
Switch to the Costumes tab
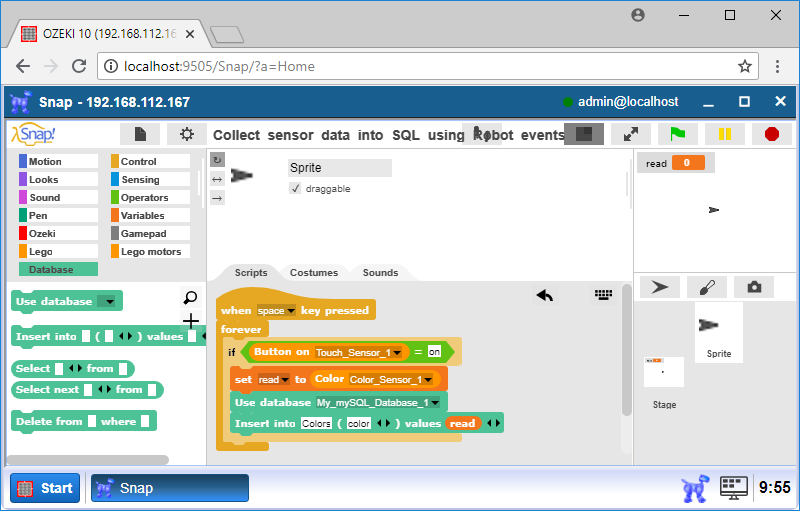pyautogui.click(x=314, y=272)
